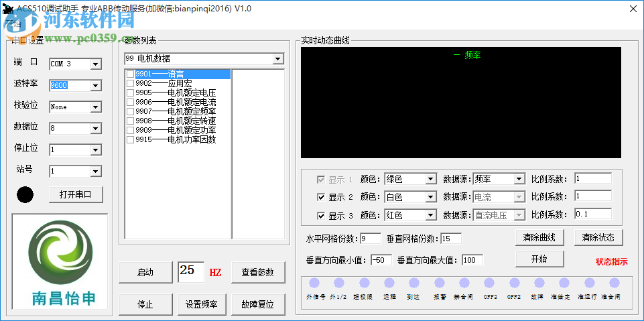644x321 pixels.
Task: Tick the 9907 电机额定频率 checkbox
Action: tap(130, 112)
